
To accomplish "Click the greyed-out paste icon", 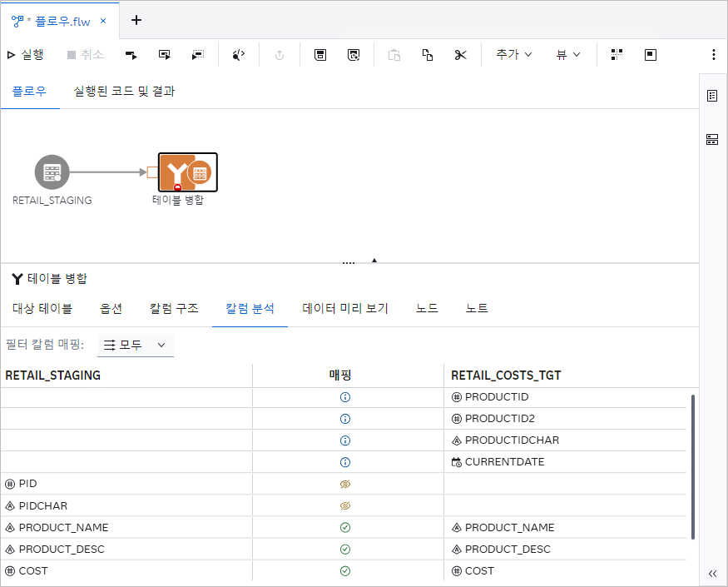I will click(x=394, y=55).
